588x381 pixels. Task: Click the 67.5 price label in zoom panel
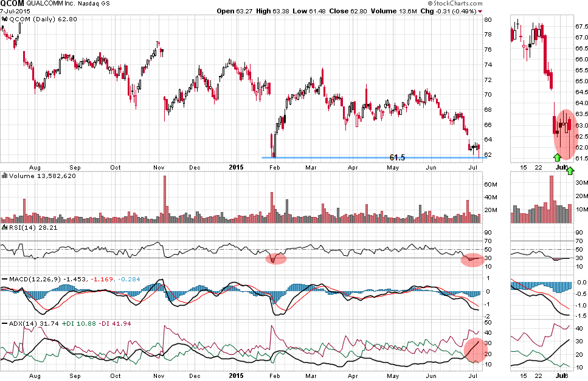pos(581,26)
